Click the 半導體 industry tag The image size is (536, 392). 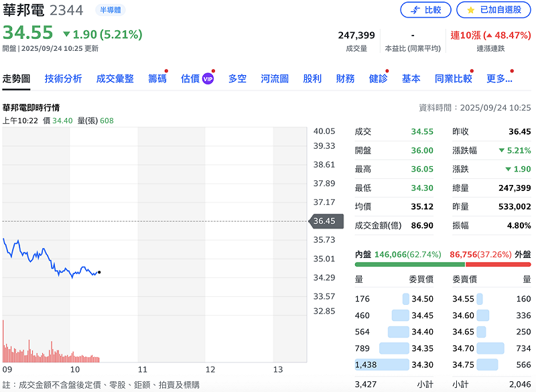pos(110,10)
